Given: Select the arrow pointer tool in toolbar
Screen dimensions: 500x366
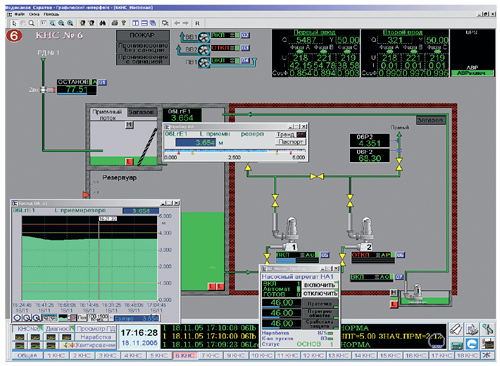Looking at the screenshot, I should coord(14,23).
